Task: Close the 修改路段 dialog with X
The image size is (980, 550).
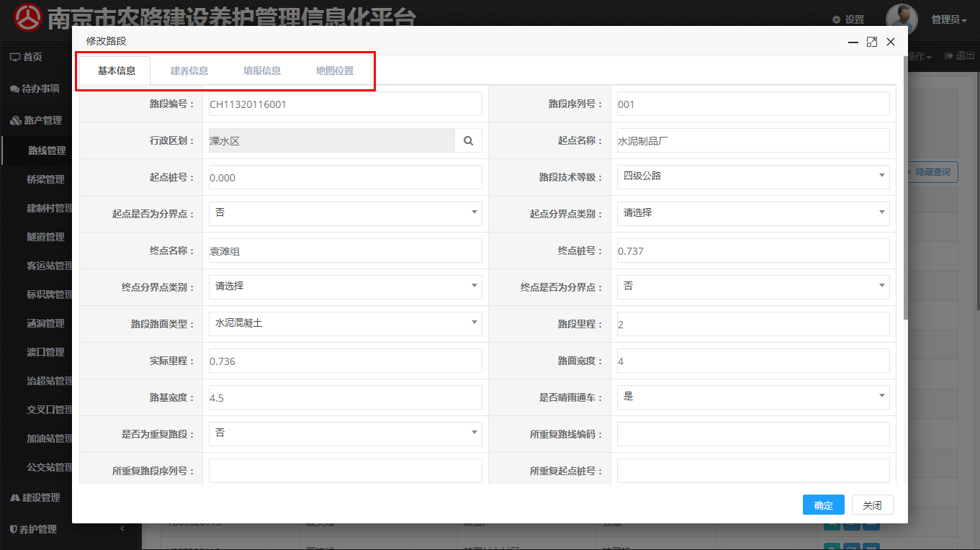Action: [x=891, y=42]
